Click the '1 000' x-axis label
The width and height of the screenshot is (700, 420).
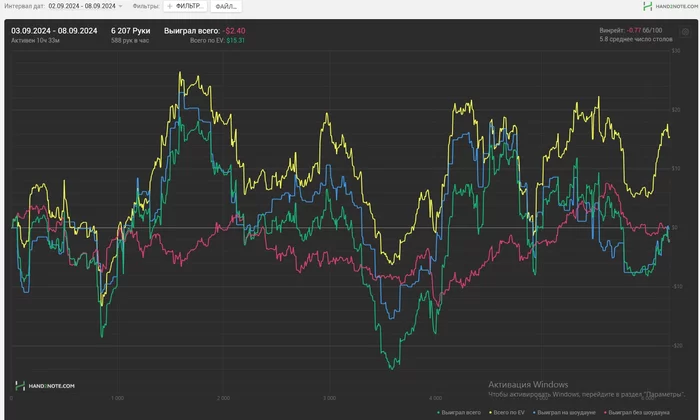pos(117,398)
